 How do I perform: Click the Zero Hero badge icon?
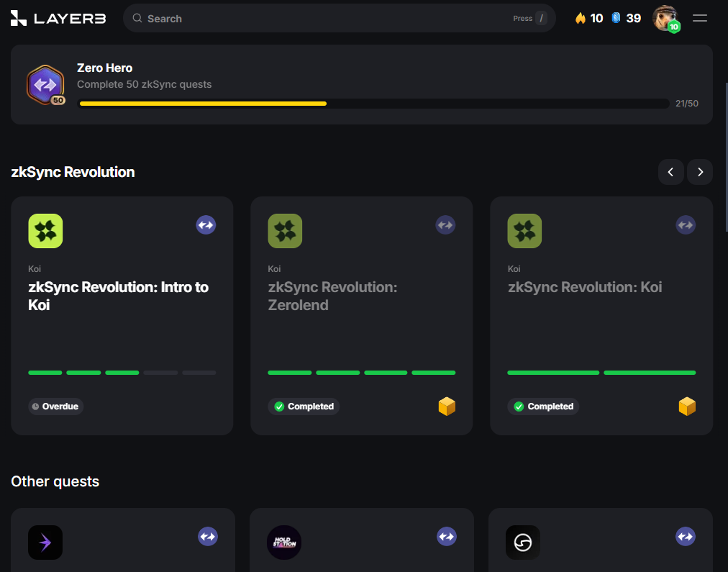pos(45,84)
